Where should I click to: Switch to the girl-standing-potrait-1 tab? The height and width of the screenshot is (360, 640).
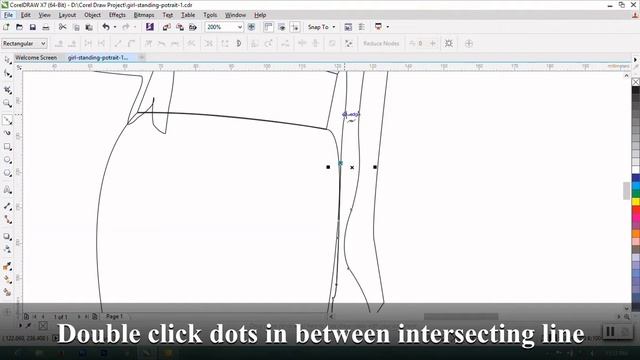[x=98, y=58]
